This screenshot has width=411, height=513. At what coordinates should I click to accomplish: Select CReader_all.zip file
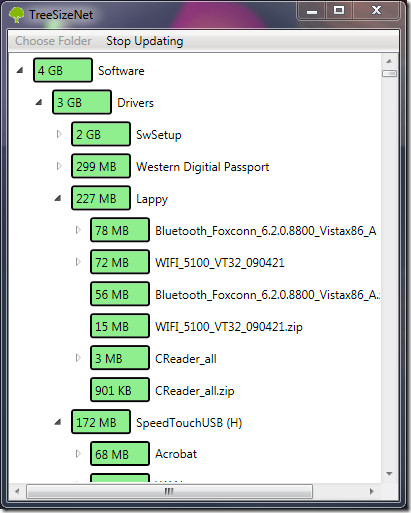click(x=195, y=391)
